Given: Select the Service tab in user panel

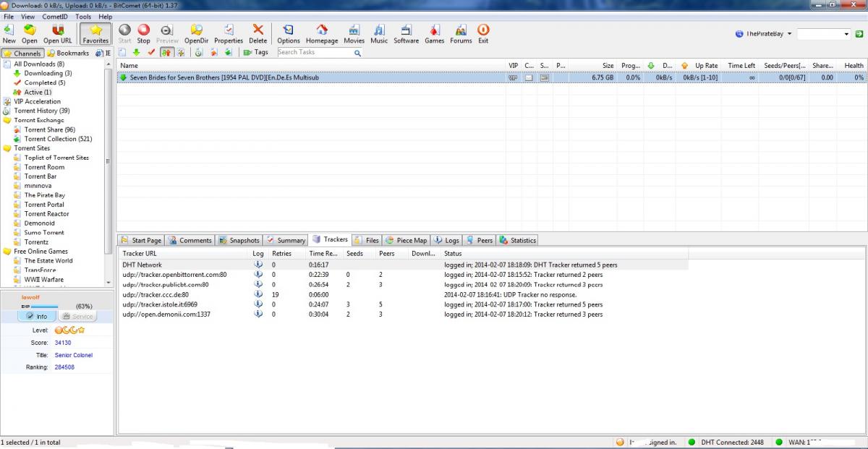Looking at the screenshot, I should click(x=77, y=316).
